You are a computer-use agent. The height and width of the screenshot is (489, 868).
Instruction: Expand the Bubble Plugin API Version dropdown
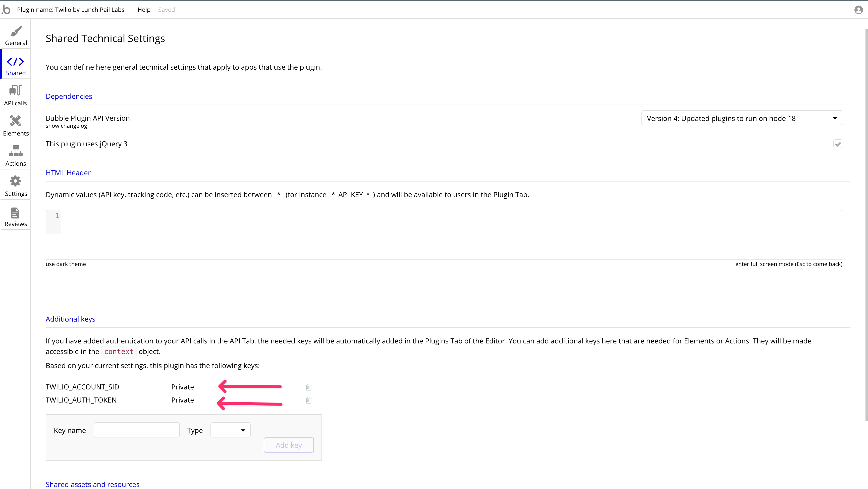741,118
